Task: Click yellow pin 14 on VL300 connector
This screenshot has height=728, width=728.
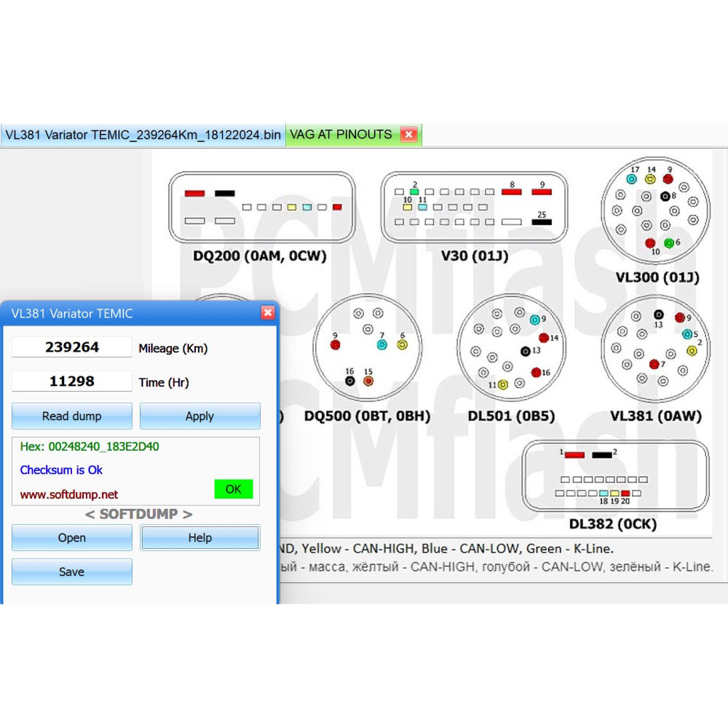Action: click(x=650, y=179)
